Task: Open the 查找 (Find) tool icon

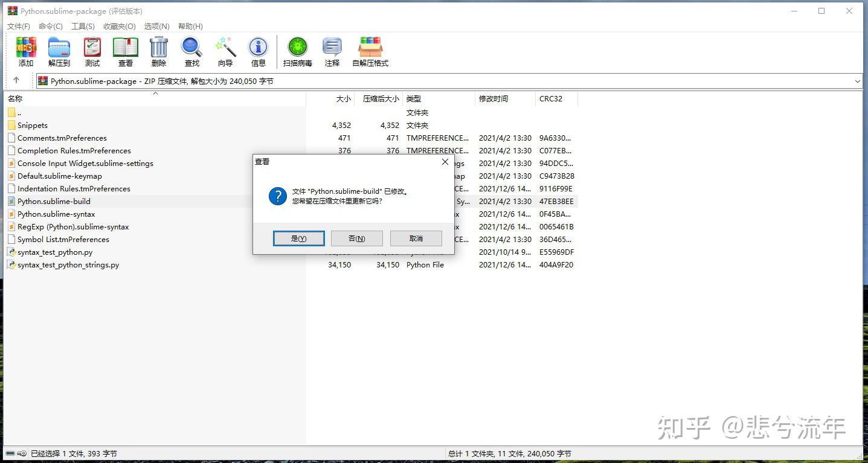Action: coord(191,51)
